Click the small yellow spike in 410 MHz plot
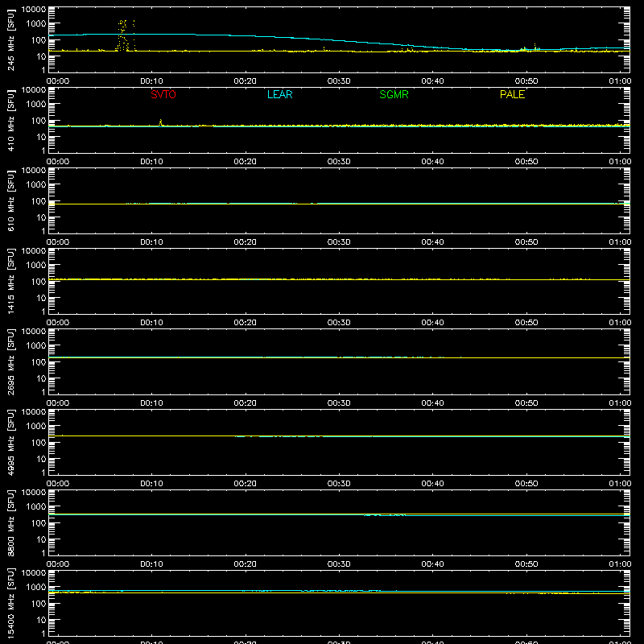 point(160,122)
